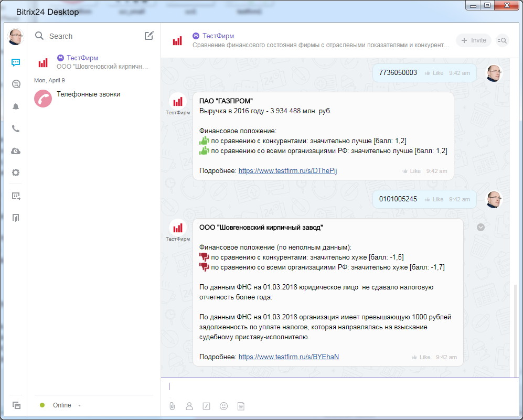The image size is (523, 420).
Task: Select the ТестФирм chat in the list
Action: tap(94, 62)
